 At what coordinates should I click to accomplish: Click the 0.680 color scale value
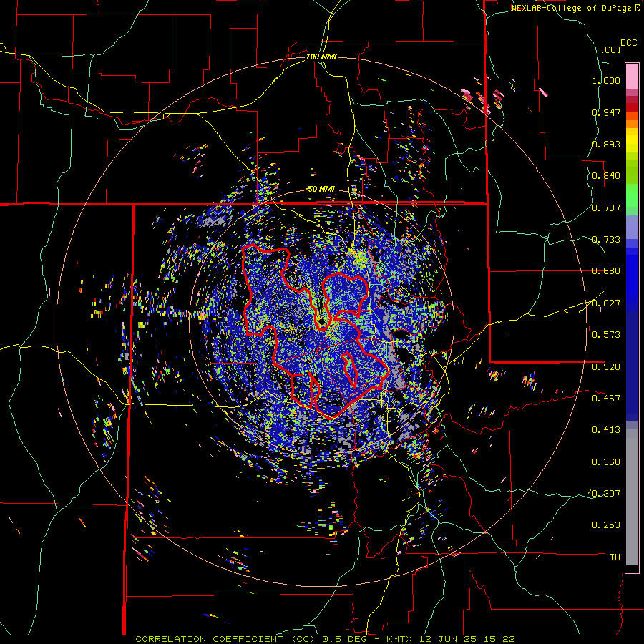(606, 271)
